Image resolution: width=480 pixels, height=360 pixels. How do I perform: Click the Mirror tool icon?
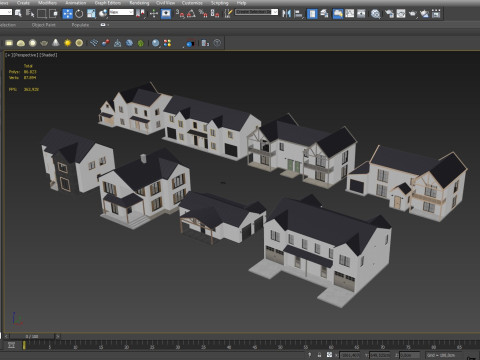[x=287, y=13]
